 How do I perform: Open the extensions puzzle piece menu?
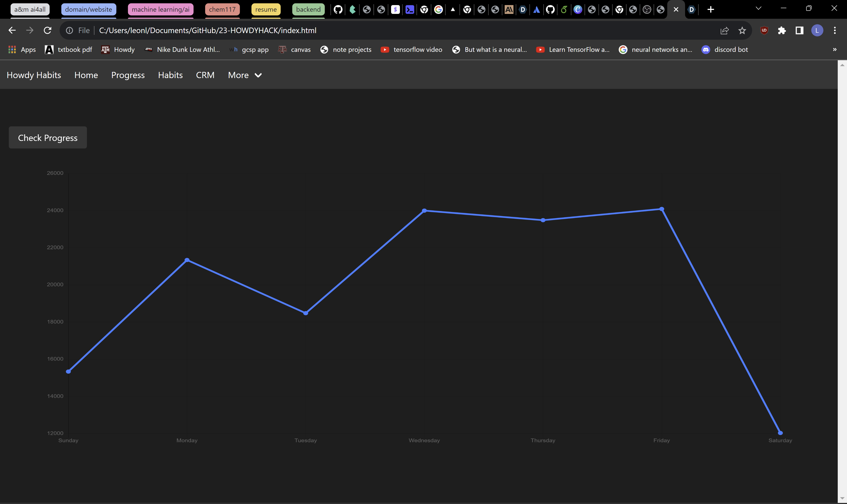pos(782,31)
